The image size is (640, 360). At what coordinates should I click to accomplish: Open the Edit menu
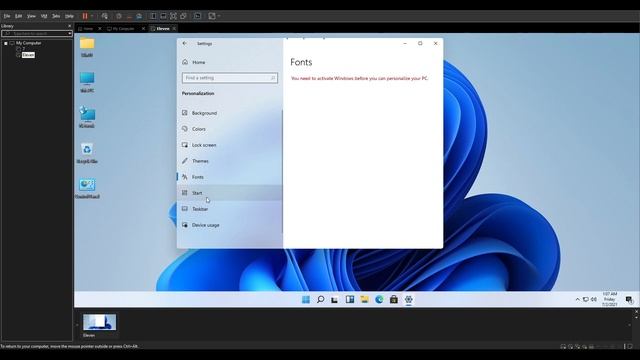[x=18, y=16]
